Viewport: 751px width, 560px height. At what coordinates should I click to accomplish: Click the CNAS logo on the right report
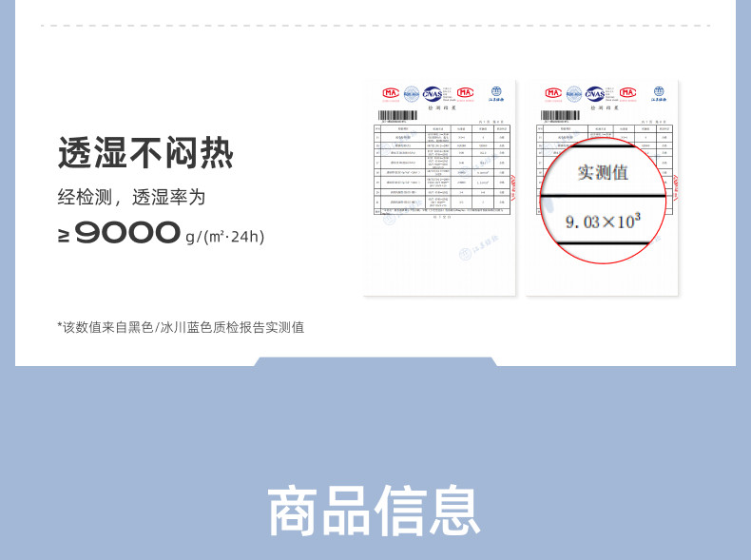596,93
